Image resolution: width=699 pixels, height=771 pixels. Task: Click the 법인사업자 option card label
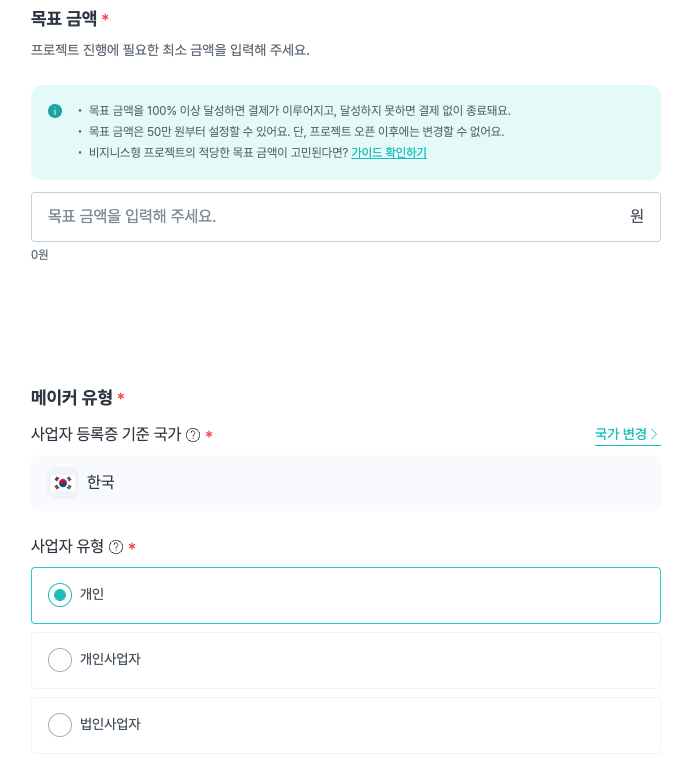point(111,724)
